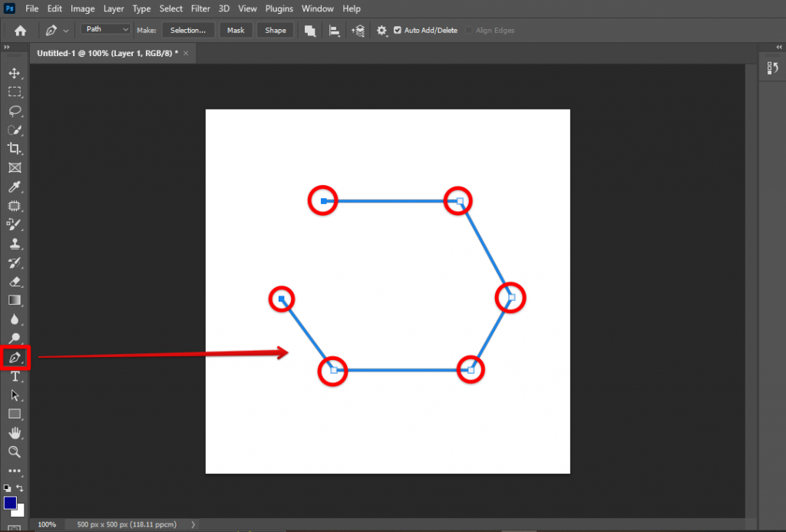Screen dimensions: 786x532
Task: Click the Selection... button
Action: [x=188, y=30]
